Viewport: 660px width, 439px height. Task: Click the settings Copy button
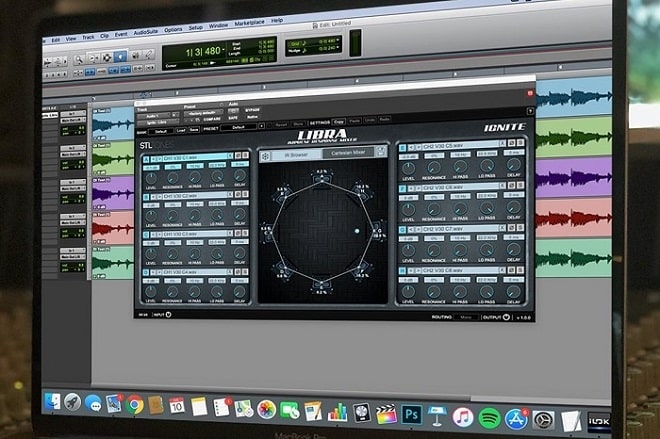(339, 122)
